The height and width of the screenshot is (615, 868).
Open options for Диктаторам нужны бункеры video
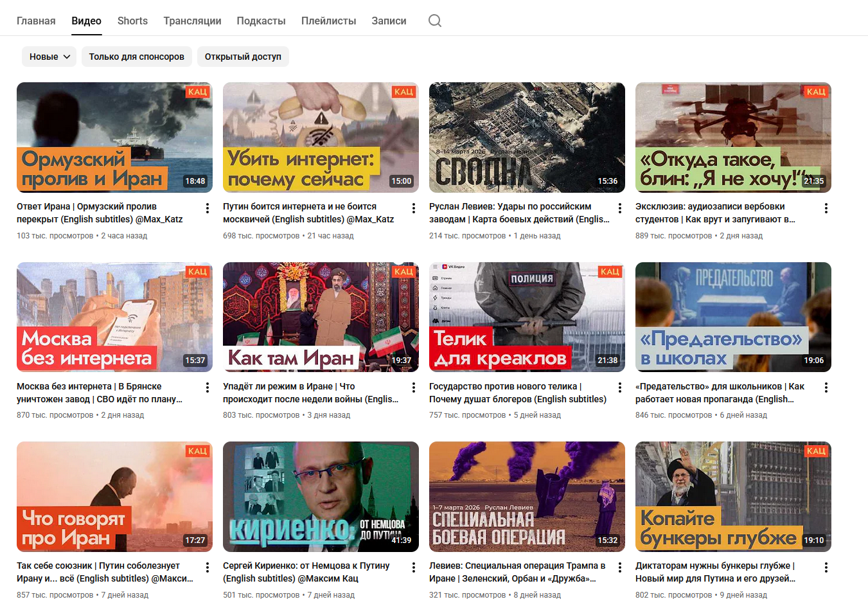coord(826,567)
